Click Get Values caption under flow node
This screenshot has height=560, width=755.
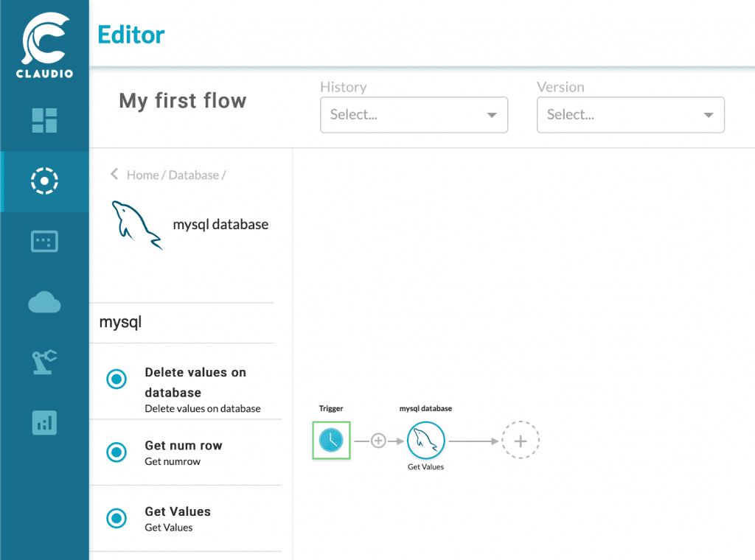[425, 466]
